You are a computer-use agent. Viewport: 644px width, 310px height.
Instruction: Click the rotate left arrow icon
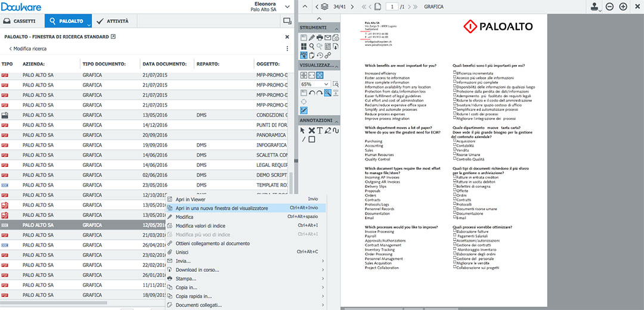(x=312, y=93)
